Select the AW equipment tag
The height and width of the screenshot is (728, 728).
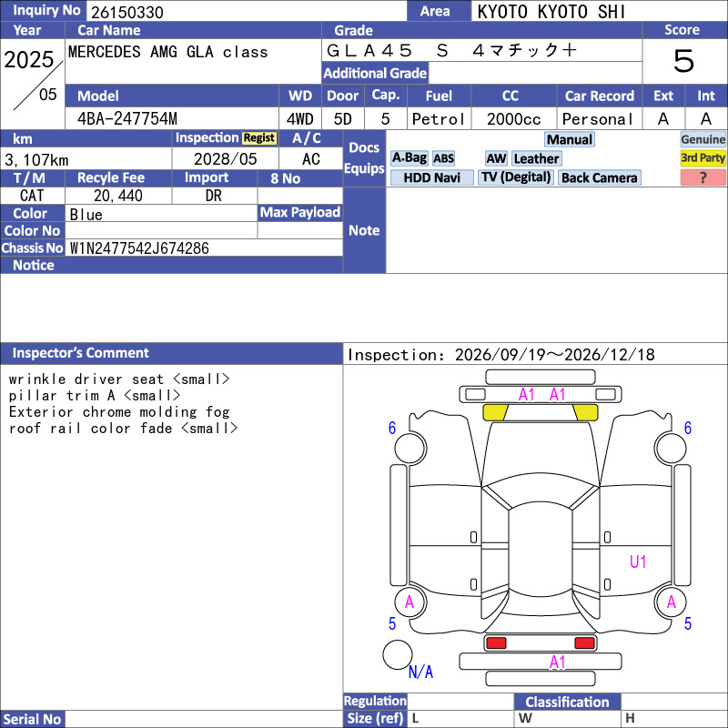[x=496, y=158]
